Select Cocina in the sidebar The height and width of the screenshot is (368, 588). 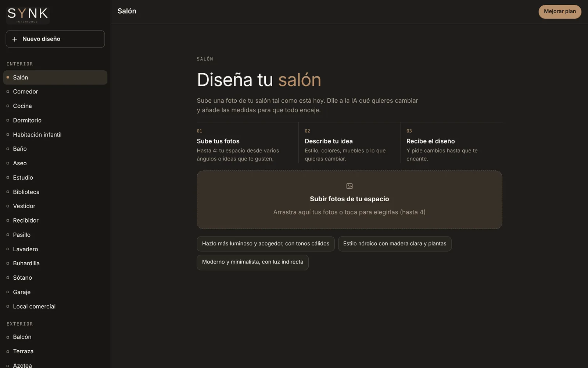[x=55, y=106]
